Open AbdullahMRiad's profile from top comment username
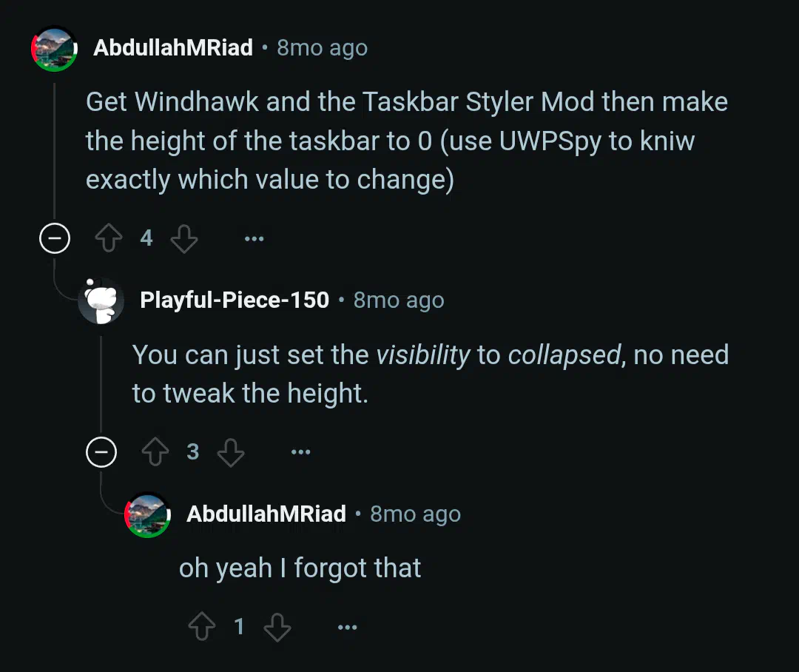This screenshot has height=672, width=799. point(172,48)
